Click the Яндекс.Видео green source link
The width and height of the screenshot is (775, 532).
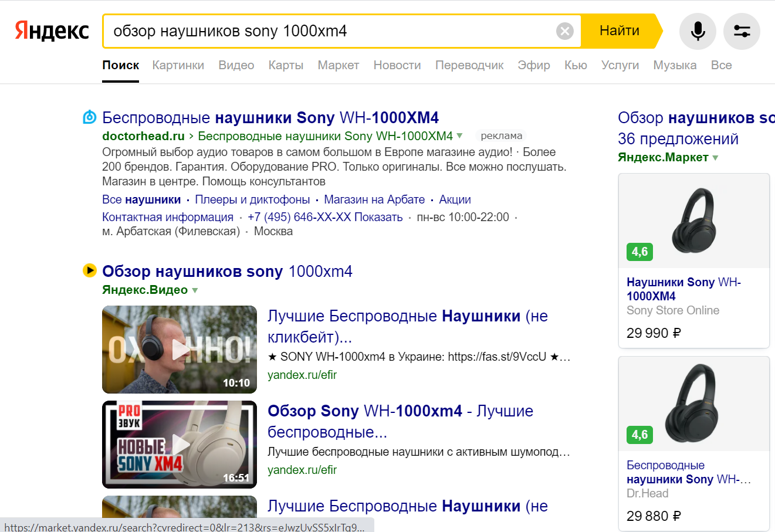tap(145, 290)
